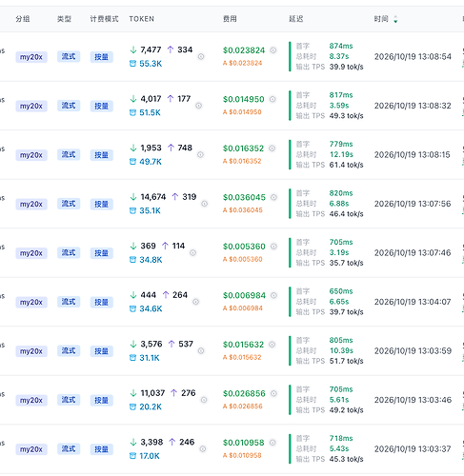Image resolution: width=464 pixels, height=476 pixels.
Task: Click timestamp 2026/10/19 13:08:54
Action: 413,57
